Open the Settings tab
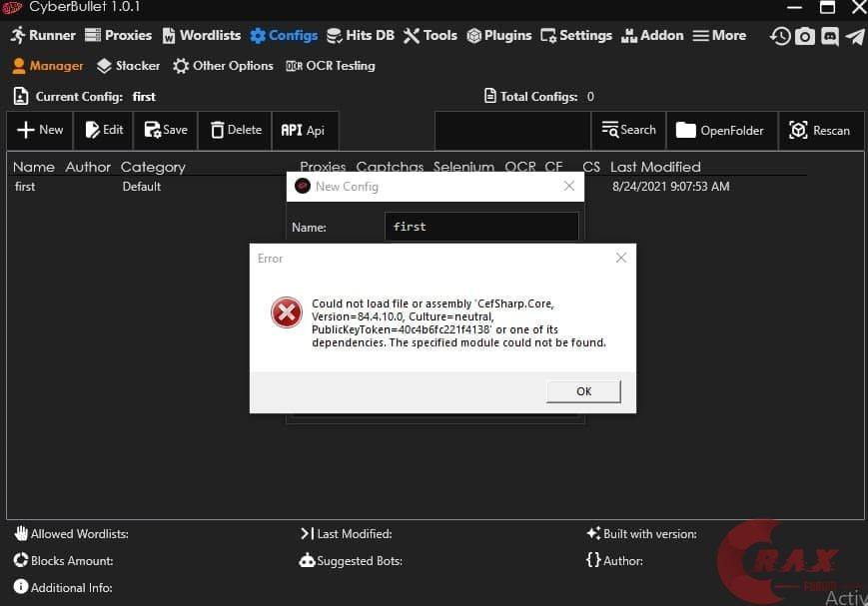 coord(576,35)
